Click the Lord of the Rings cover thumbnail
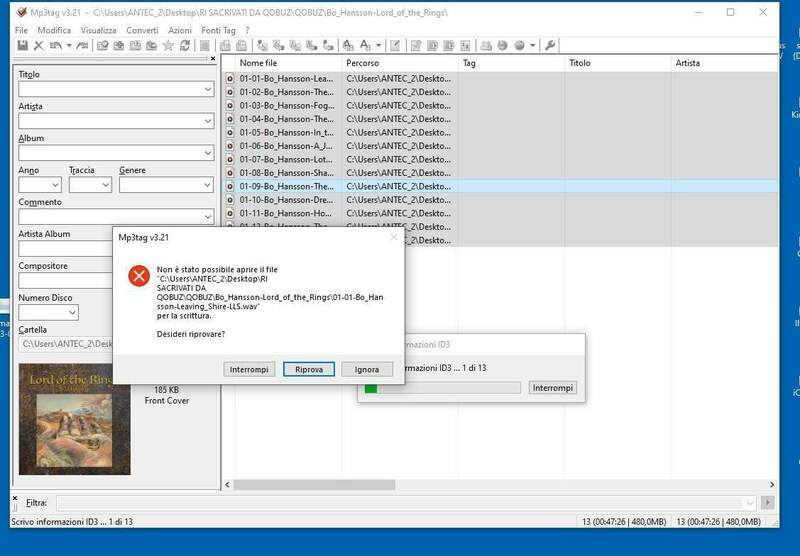 pyautogui.click(x=75, y=405)
